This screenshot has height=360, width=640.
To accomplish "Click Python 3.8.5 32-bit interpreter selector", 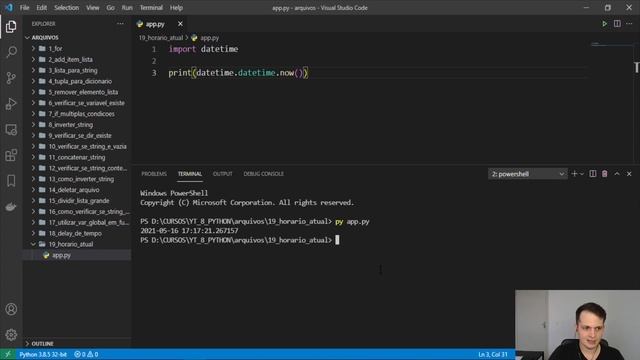I will pyautogui.click(x=43, y=354).
